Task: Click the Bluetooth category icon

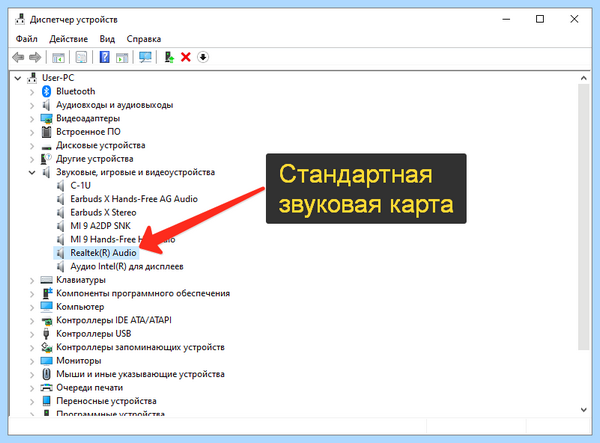Action: tap(46, 91)
